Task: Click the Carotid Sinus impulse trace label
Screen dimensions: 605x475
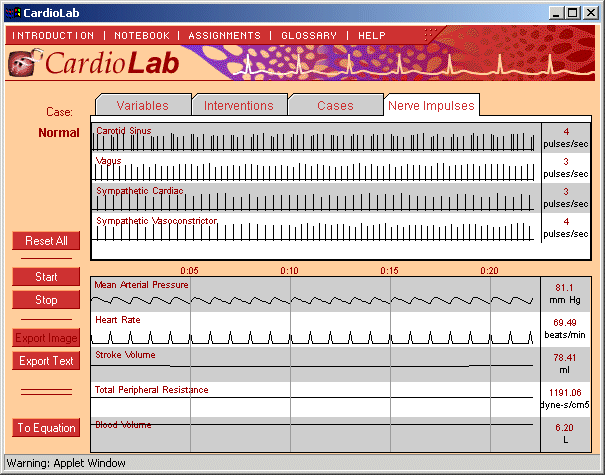Action: 124,130
